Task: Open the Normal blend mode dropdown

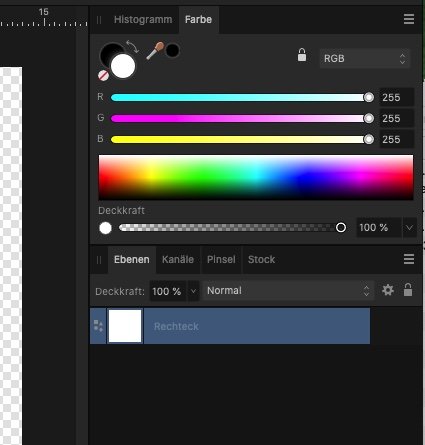Action: 288,291
